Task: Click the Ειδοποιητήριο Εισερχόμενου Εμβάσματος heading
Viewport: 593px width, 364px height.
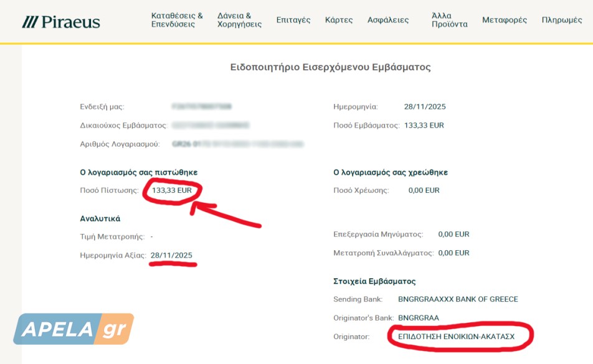Action: point(331,67)
